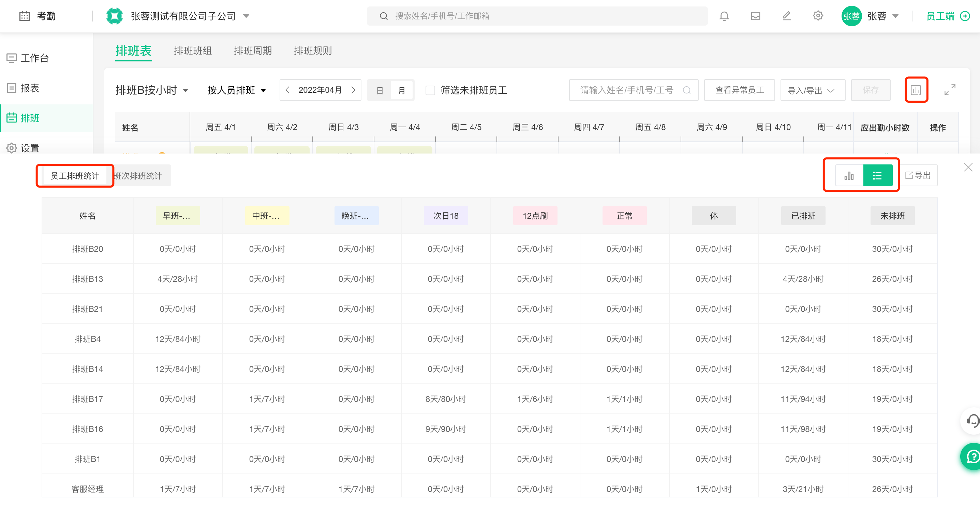Click 查看异常员工 button

point(739,90)
